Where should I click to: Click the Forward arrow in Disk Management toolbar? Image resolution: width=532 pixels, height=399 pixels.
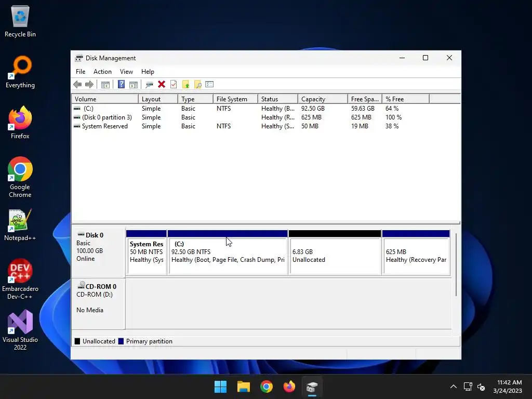89,85
